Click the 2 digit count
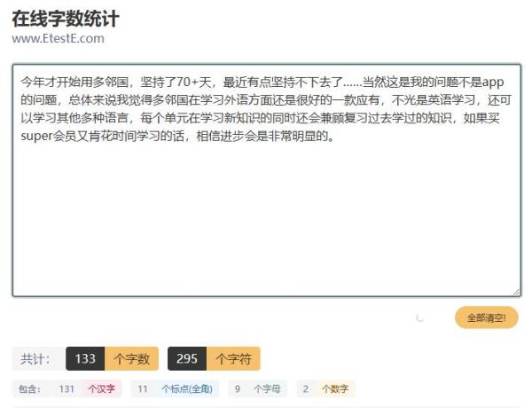Image resolution: width=532 pixels, height=408 pixels. click(306, 388)
